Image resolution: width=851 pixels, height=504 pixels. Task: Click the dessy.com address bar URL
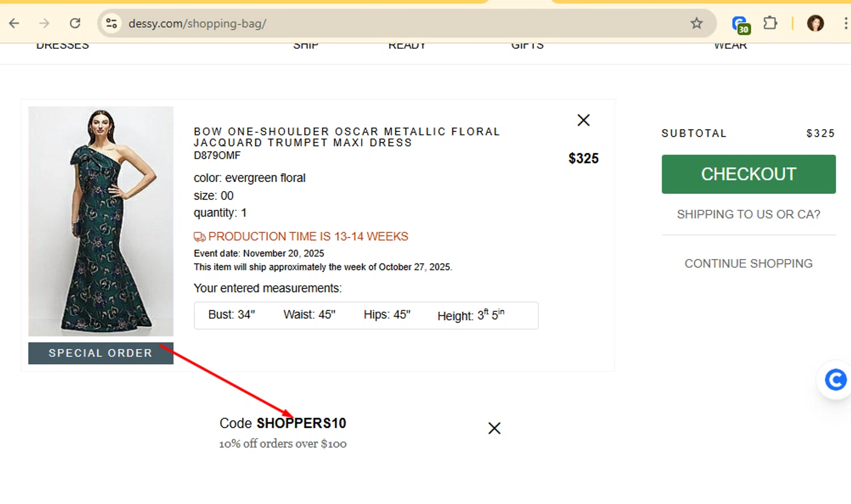[x=197, y=23]
